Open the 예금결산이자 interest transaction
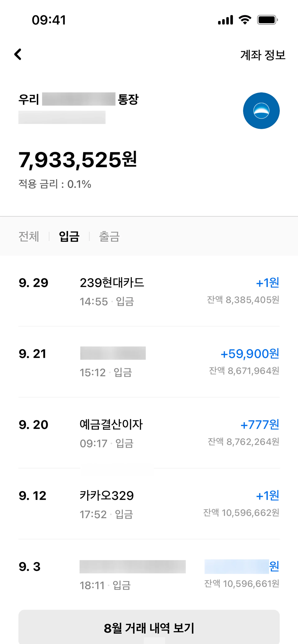Viewport: 298px width, 644px height. click(x=111, y=425)
